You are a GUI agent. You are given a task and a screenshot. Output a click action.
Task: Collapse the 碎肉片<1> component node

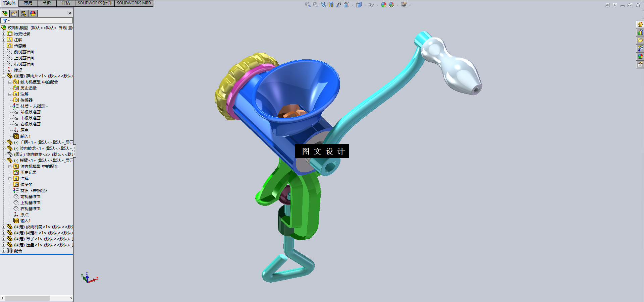pos(3,76)
